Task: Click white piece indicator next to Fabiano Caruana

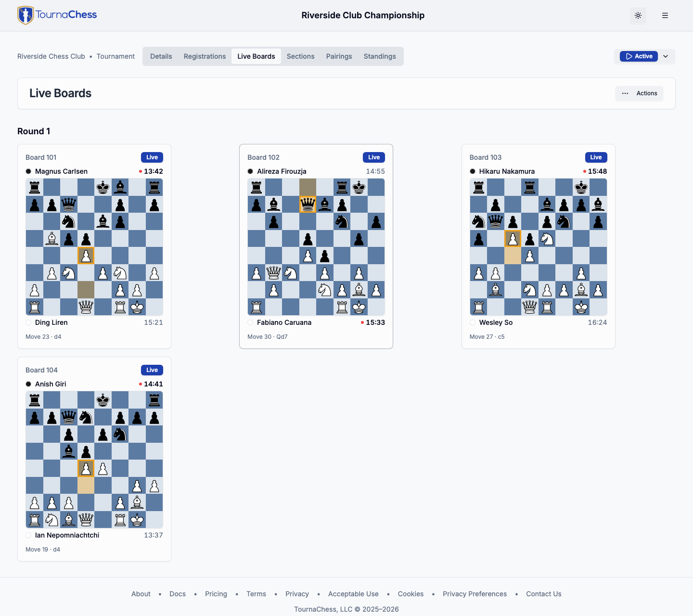Action: [x=250, y=322]
